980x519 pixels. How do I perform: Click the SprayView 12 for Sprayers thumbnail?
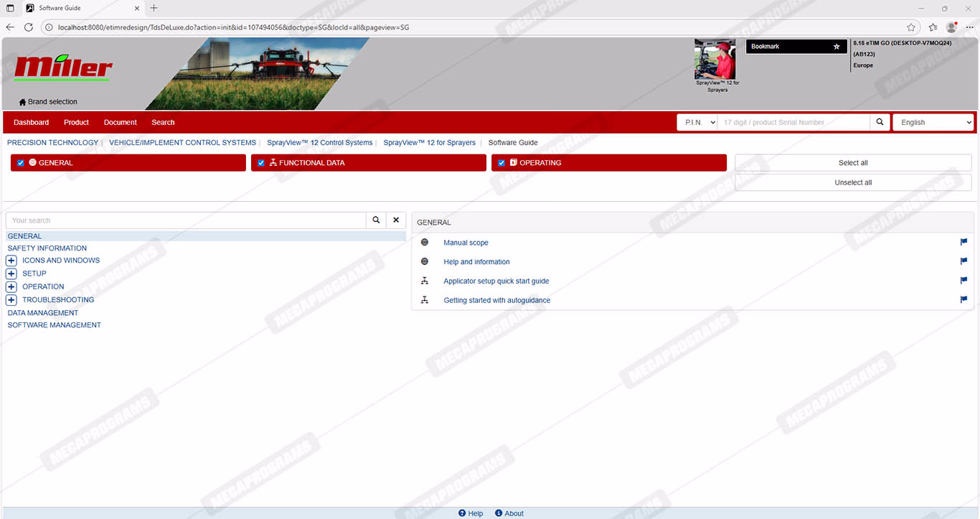point(715,60)
